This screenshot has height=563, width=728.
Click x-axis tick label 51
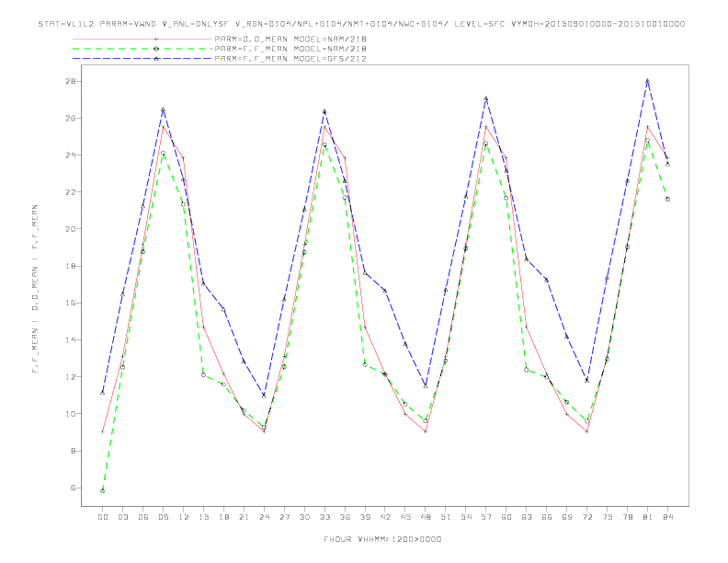[x=446, y=517]
